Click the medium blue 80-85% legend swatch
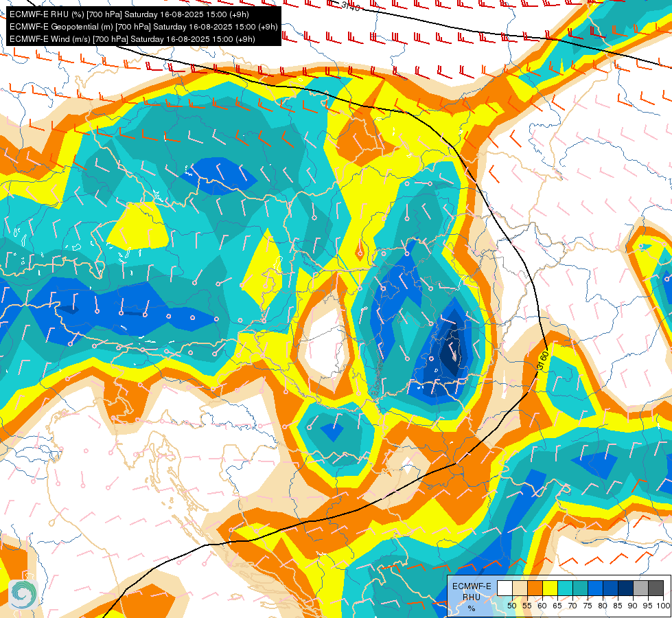Image resolution: width=672 pixels, height=618 pixels. point(611,588)
